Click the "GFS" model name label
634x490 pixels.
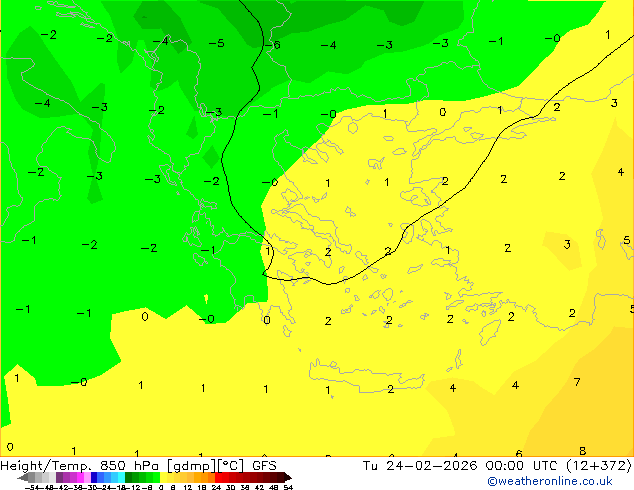(x=264, y=466)
